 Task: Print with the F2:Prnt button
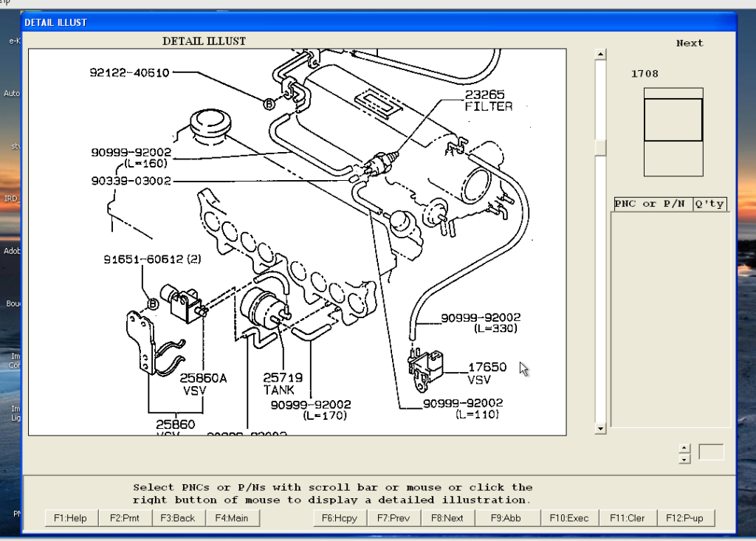tap(125, 518)
